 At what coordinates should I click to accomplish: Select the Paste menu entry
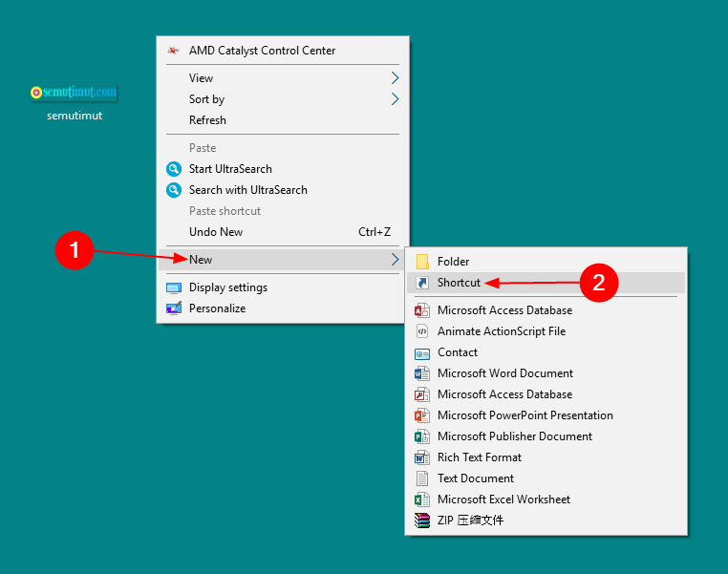click(283, 148)
